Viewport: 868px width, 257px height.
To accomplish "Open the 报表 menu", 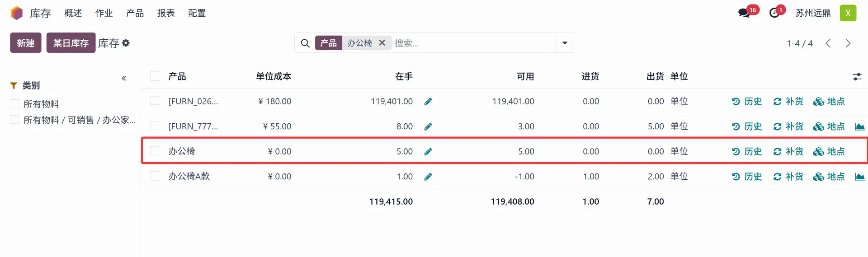I will [x=166, y=13].
